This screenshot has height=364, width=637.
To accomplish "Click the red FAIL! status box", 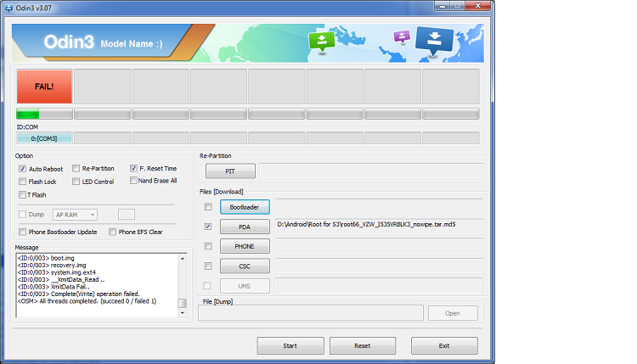I will click(44, 87).
